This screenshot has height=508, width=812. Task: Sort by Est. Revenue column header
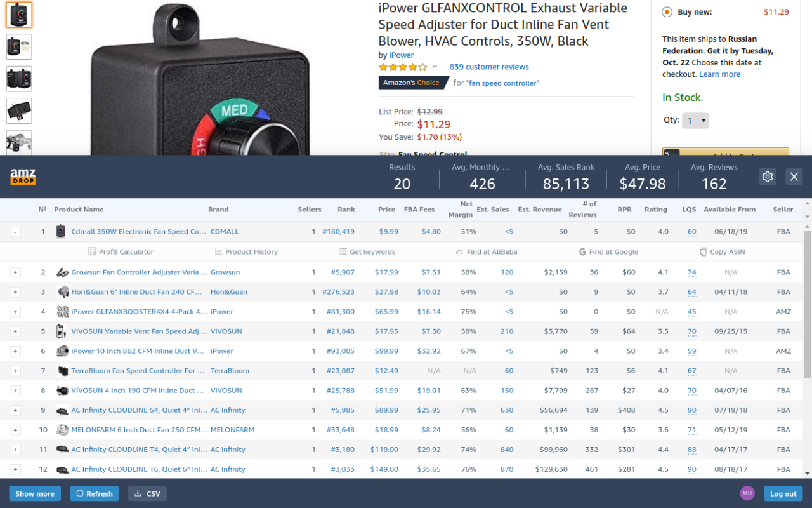point(540,210)
